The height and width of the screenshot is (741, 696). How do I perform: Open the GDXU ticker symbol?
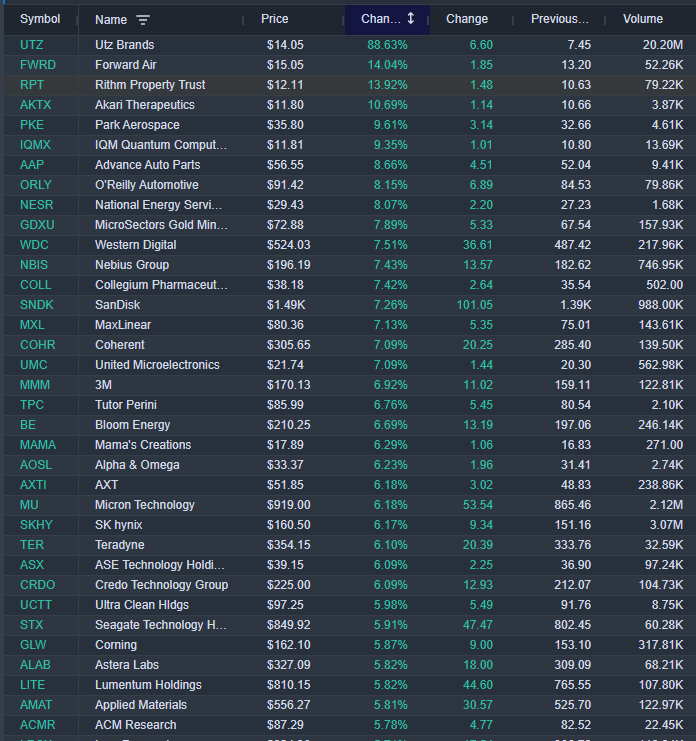pyautogui.click(x=37, y=225)
